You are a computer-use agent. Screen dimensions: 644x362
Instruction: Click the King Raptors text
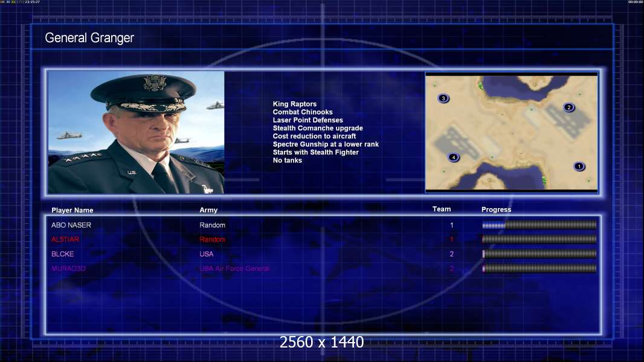click(294, 104)
